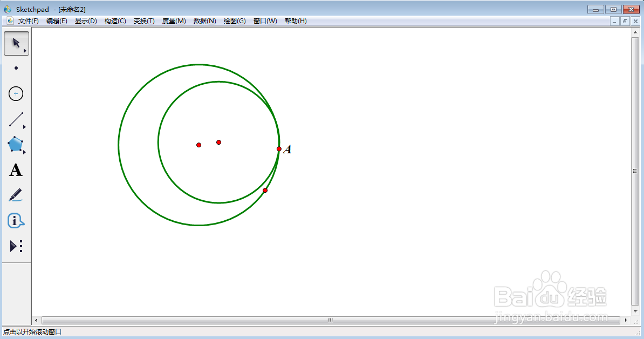The width and height of the screenshot is (644, 339).
Task: Select the Point tool
Action: [16, 68]
